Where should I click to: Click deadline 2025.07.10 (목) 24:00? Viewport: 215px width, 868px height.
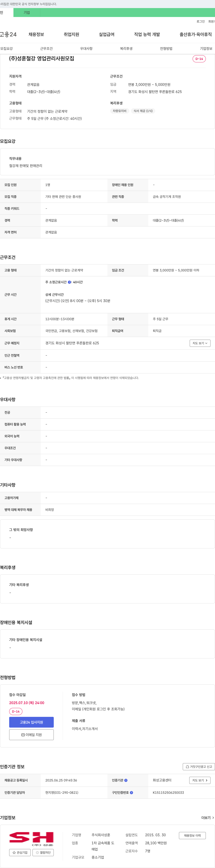click(27, 703)
